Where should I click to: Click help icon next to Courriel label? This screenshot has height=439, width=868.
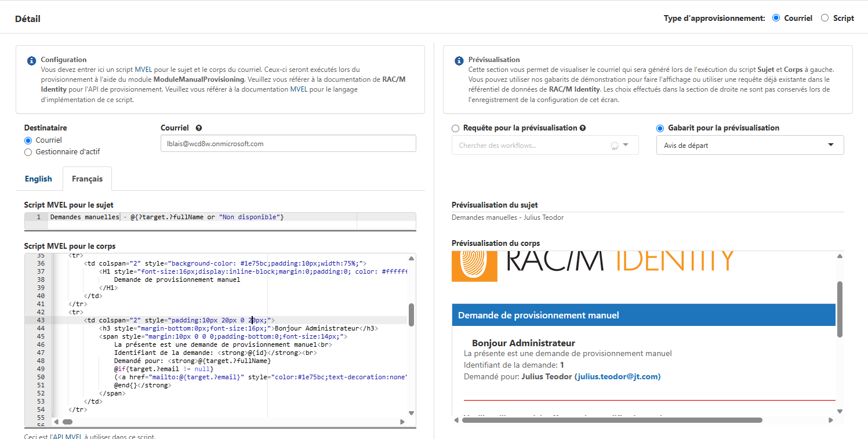coord(199,128)
